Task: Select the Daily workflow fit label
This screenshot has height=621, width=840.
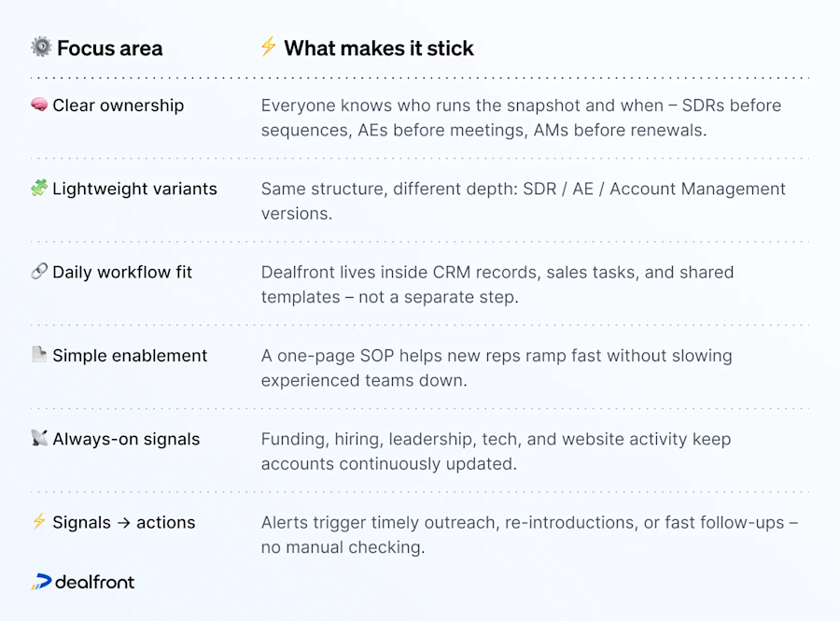Action: [x=122, y=272]
